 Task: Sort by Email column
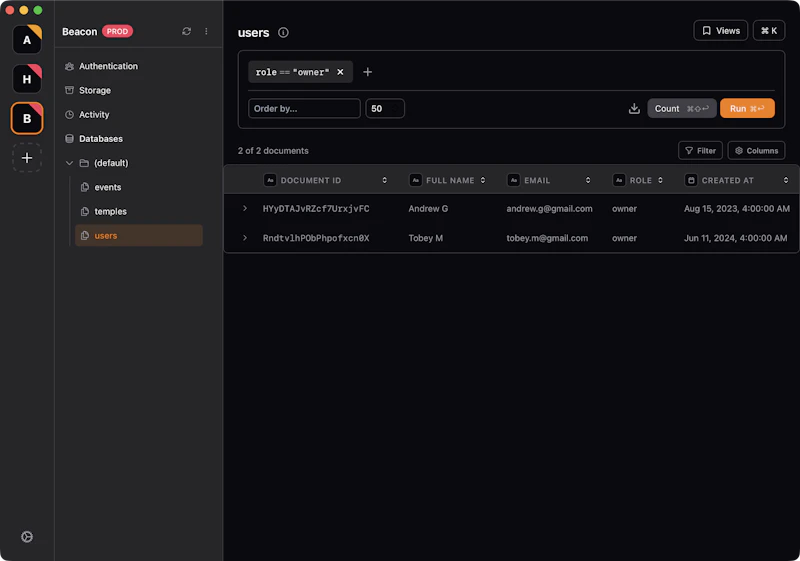588,180
